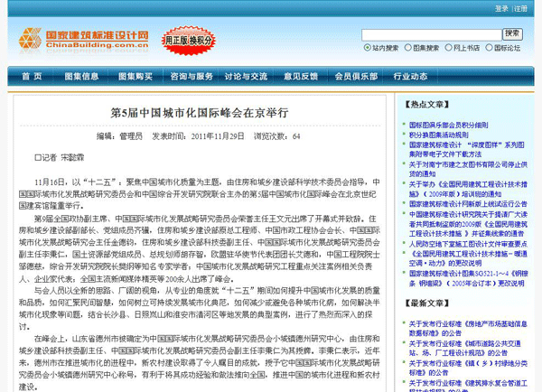Go to the 首页 home tab

[x=31, y=77]
